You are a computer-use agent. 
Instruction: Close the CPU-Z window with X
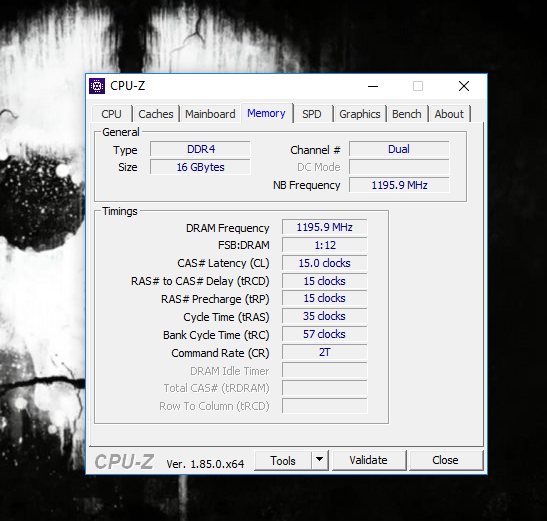tap(464, 86)
